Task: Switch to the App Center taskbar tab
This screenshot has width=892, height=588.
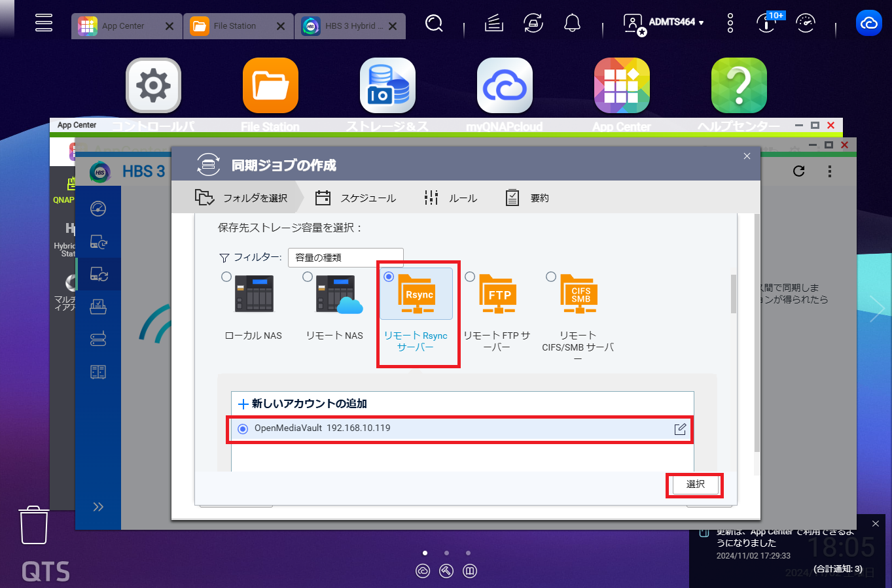Action: [127, 26]
